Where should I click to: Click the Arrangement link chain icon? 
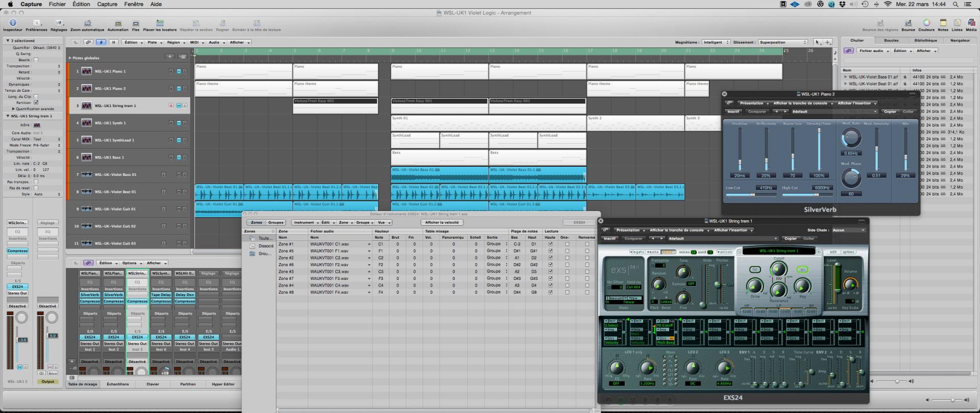(88, 42)
